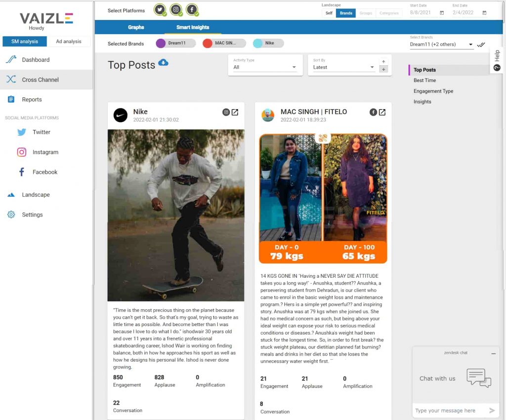Click the MAC SIN... brand chip
The image size is (506, 420).
click(224, 43)
